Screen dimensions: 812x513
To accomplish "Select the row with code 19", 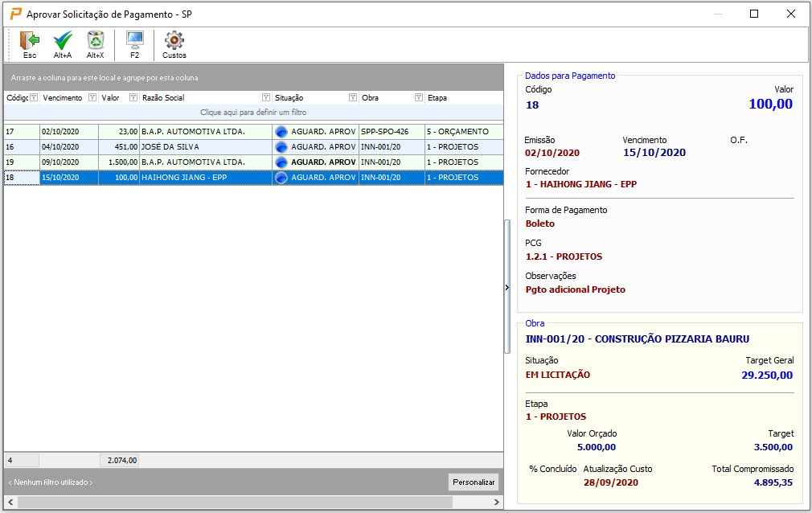I will click(253, 162).
